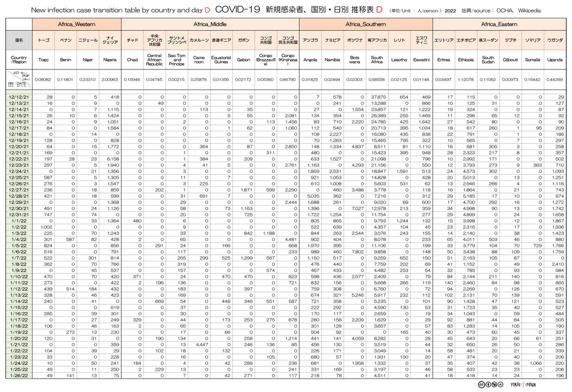Viewport: 572px width, 392px height.
Task: Select the Africa_Middle region header
Action: point(210,24)
